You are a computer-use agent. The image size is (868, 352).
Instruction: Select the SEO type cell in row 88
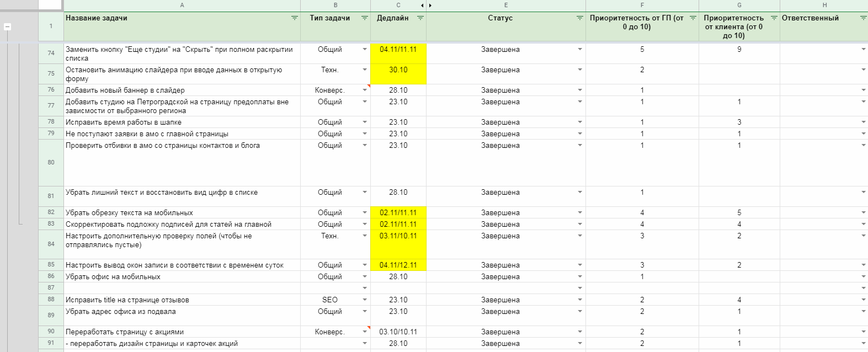330,300
